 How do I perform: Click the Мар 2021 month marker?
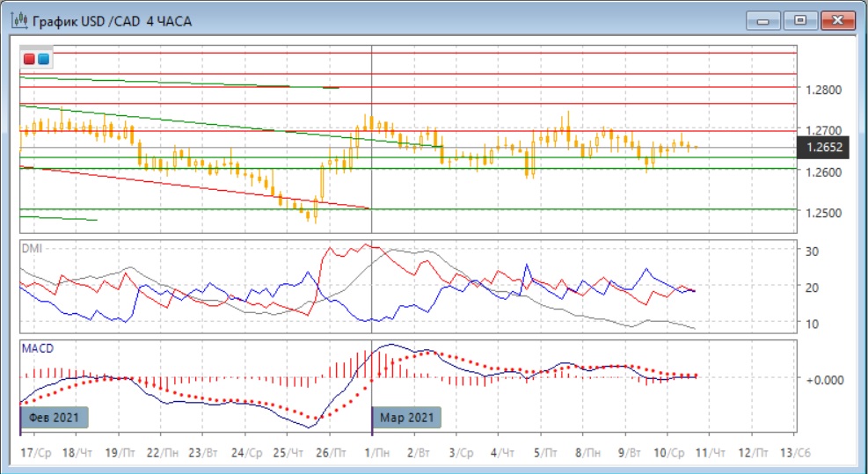(x=406, y=417)
